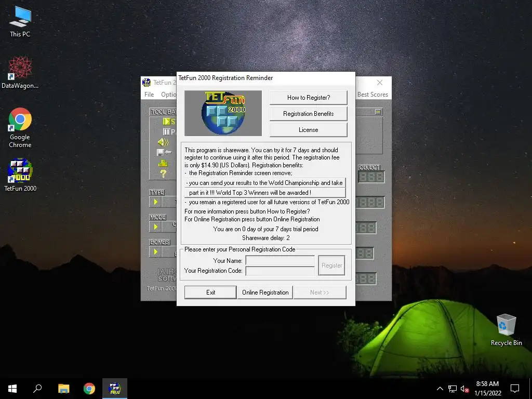Click the World Championship benefit text line
The width and height of the screenshot is (532, 399).
[x=265, y=183]
